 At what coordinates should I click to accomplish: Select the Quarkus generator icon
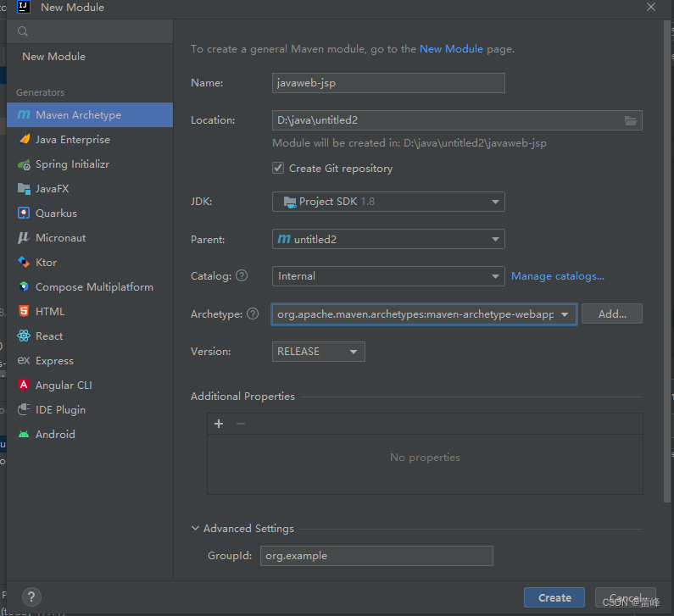point(24,213)
